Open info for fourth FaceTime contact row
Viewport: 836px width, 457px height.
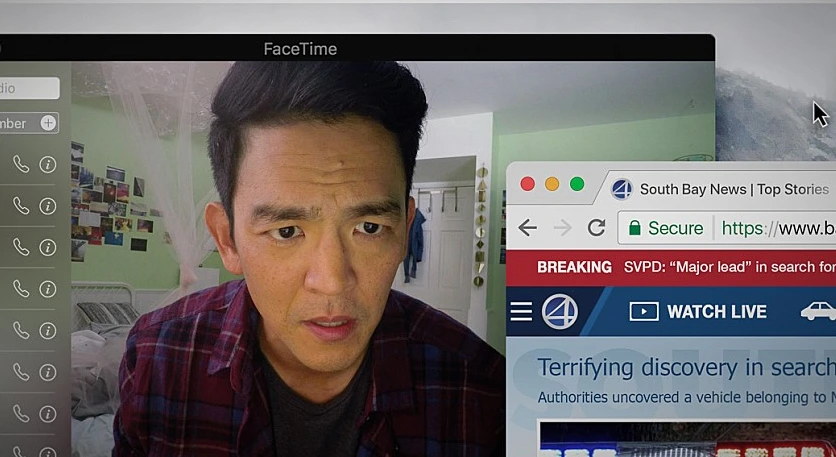[47, 288]
